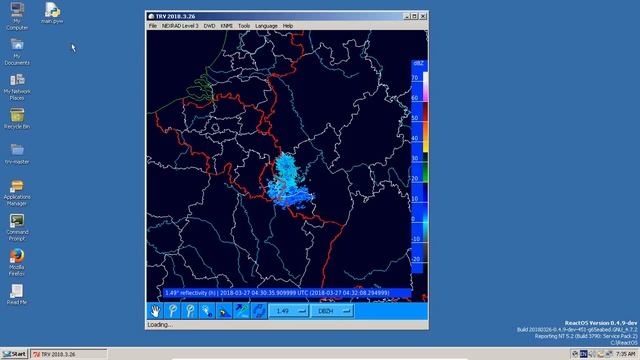Viewport: 640px width, 360px height.
Task: Open the File menu
Action: point(153,26)
